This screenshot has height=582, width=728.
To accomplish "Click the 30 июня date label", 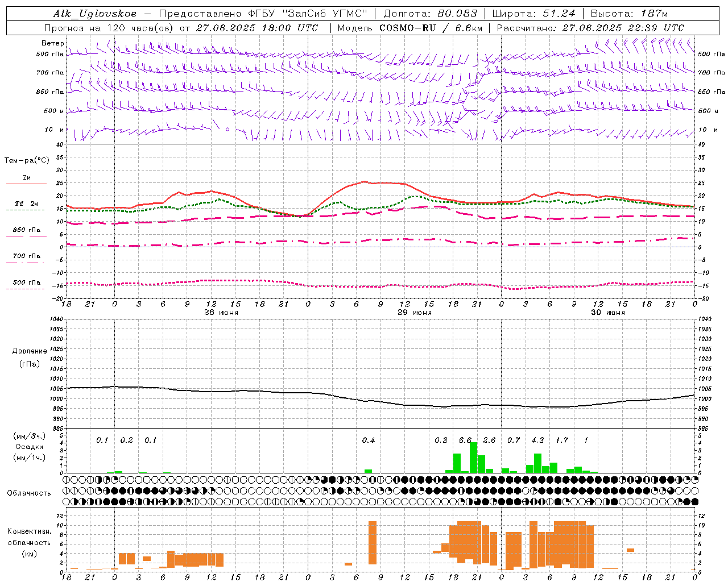I will [x=608, y=313].
